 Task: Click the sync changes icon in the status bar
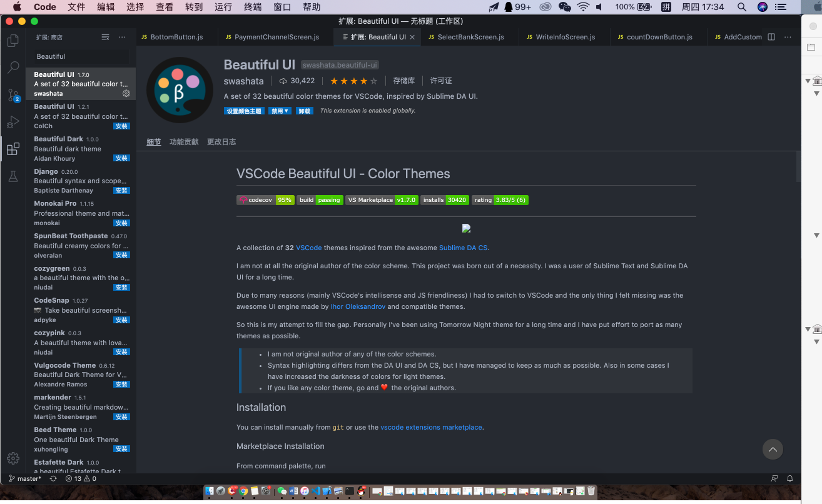pyautogui.click(x=53, y=478)
